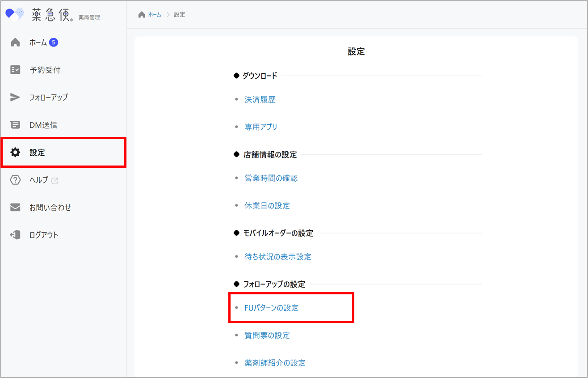Click the home icon in breadcrumb
This screenshot has height=378, width=588.
(x=142, y=15)
